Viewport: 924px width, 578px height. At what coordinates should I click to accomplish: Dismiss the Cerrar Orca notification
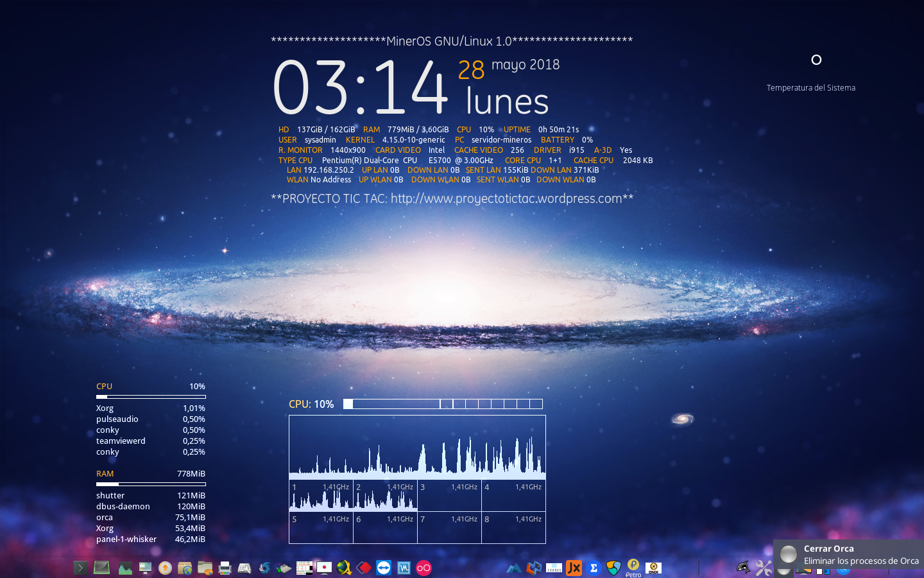click(847, 554)
